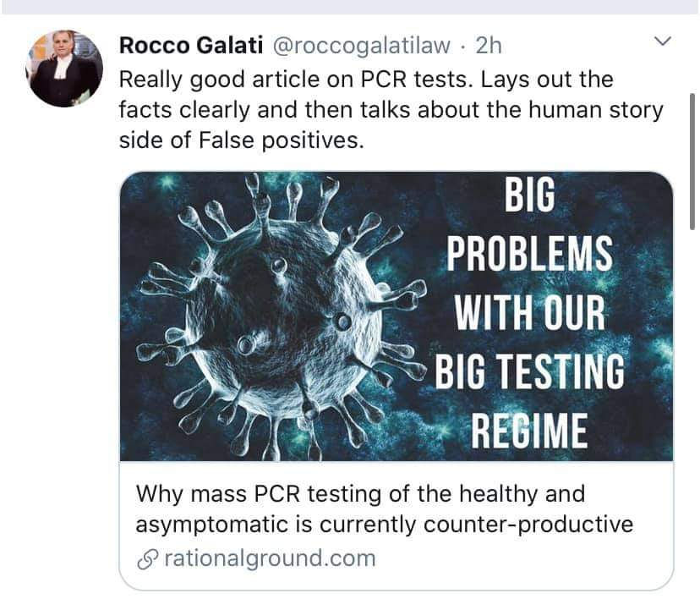Open Rocco Galati's profile avatar photo
The height and width of the screenshot is (599, 700).
[64, 69]
